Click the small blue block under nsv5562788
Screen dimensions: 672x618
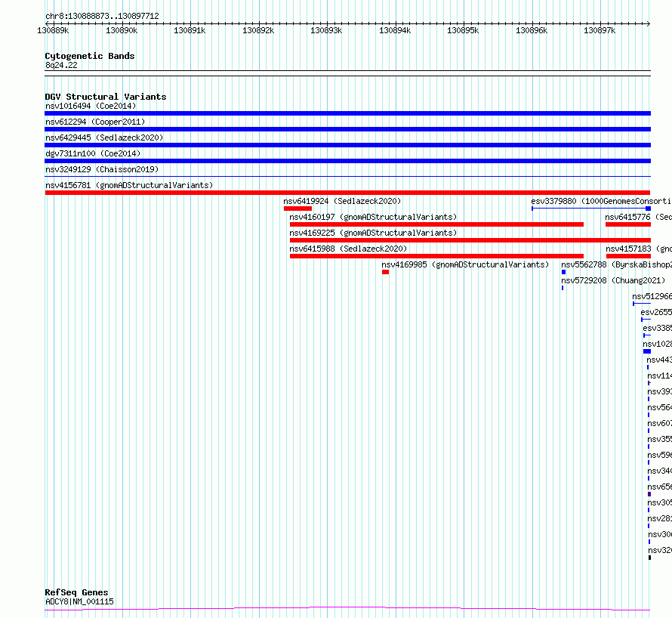click(x=563, y=272)
